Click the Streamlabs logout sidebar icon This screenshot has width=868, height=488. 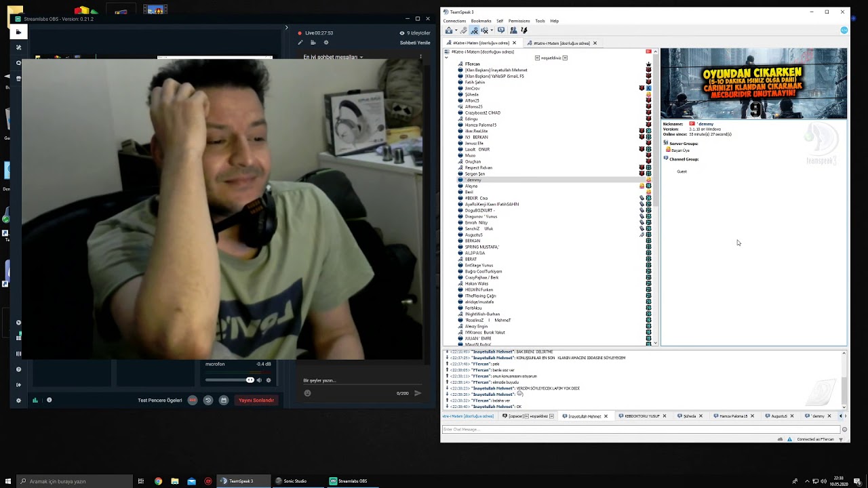pyautogui.click(x=18, y=385)
